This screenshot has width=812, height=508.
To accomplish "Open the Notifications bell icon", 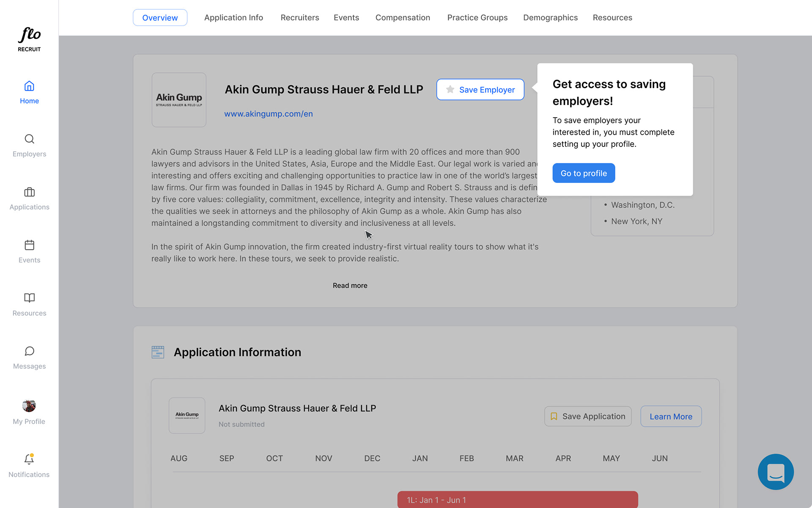I will [29, 459].
